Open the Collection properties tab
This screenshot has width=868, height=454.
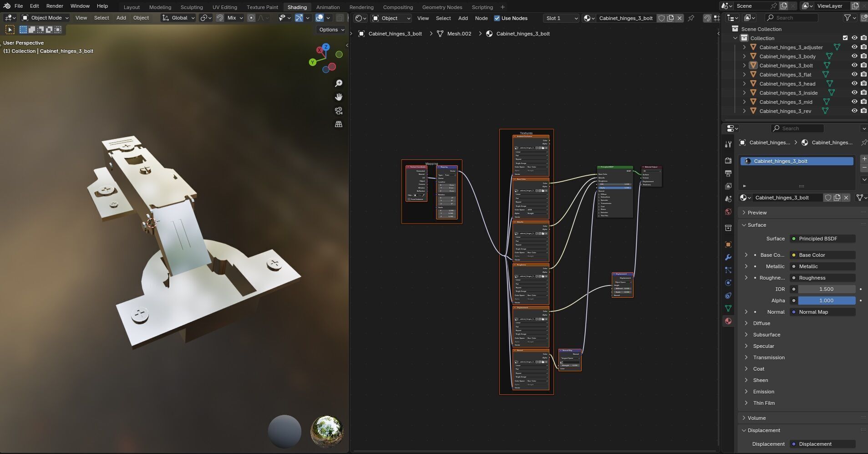pos(728,228)
